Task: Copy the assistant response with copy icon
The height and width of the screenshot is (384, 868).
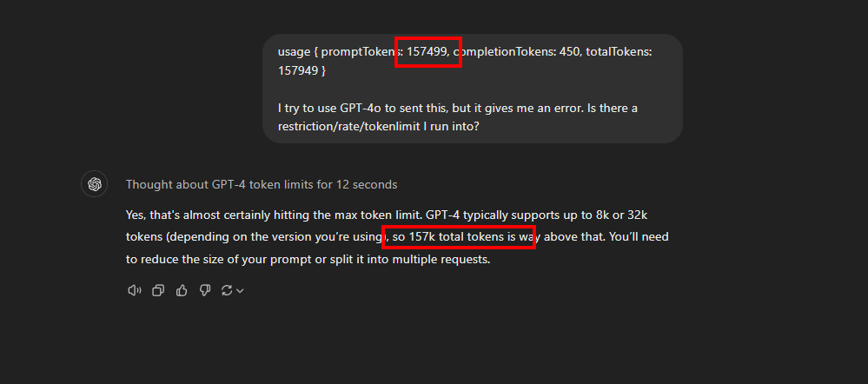Action: [x=158, y=290]
